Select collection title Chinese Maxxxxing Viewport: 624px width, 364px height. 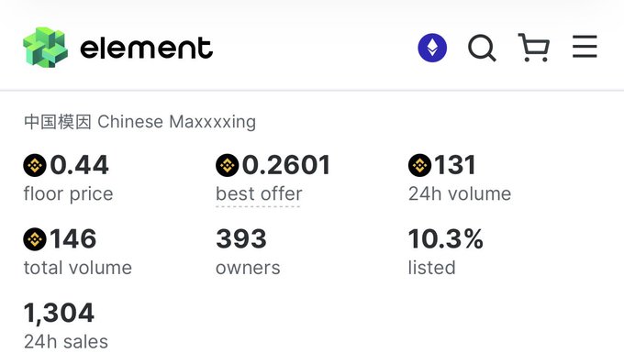pyautogui.click(x=139, y=122)
